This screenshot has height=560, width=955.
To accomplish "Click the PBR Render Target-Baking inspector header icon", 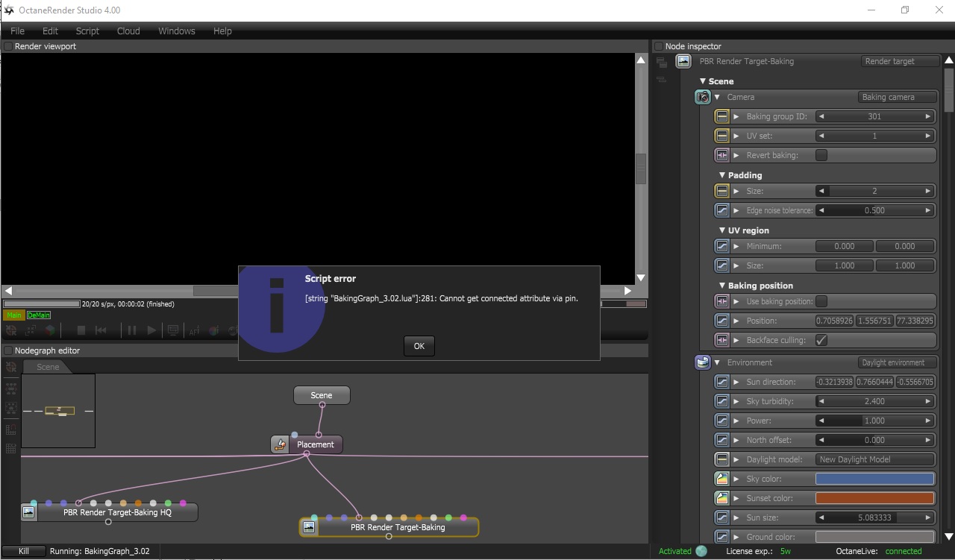I will [x=683, y=62].
